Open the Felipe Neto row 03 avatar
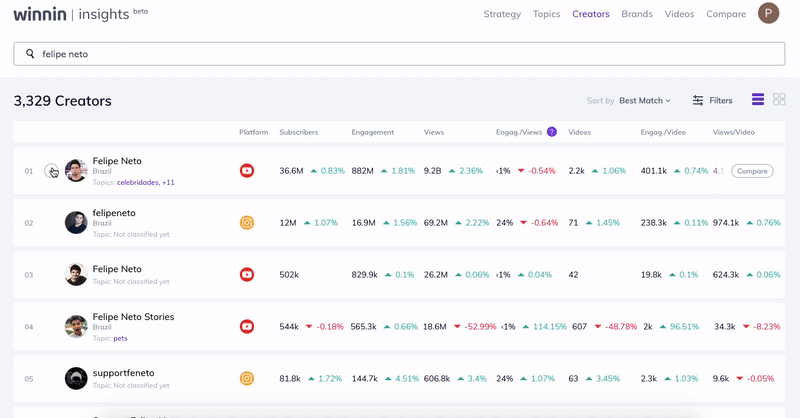Viewport: 800px width, 418px height. coord(76,275)
